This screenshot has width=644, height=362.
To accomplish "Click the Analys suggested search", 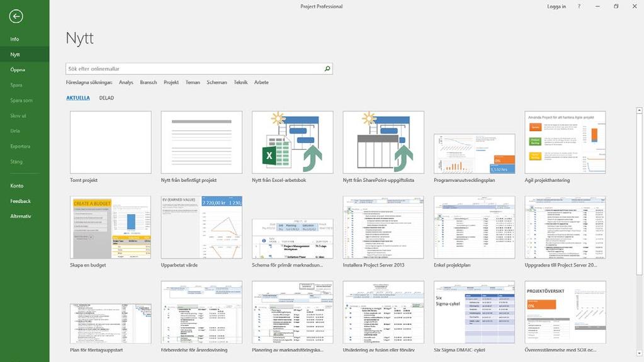I will [x=126, y=82].
